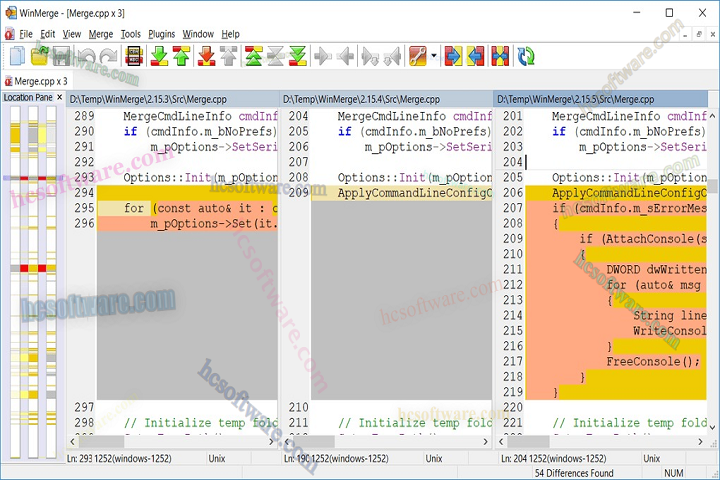
Task: Click the Copy All to Right icon
Action: click(453, 56)
